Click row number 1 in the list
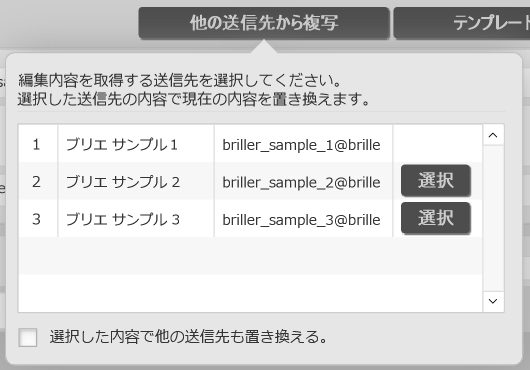The image size is (530, 370). point(38,145)
